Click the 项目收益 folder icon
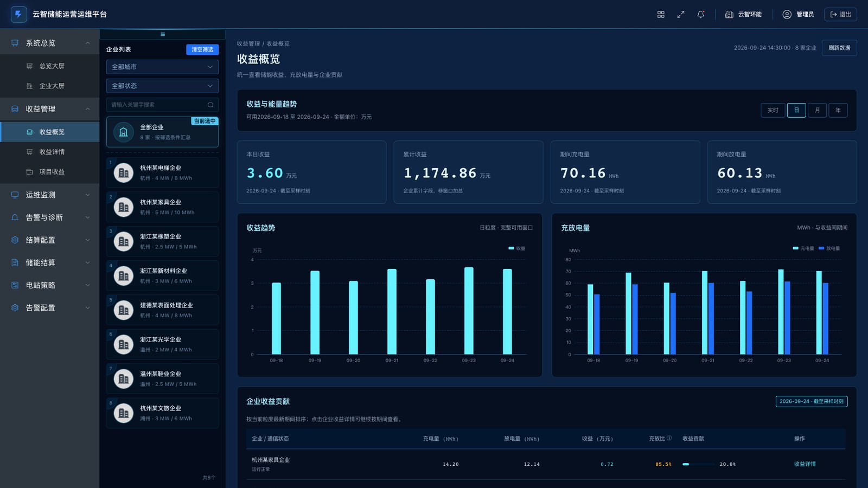The image size is (868, 488). 30,172
